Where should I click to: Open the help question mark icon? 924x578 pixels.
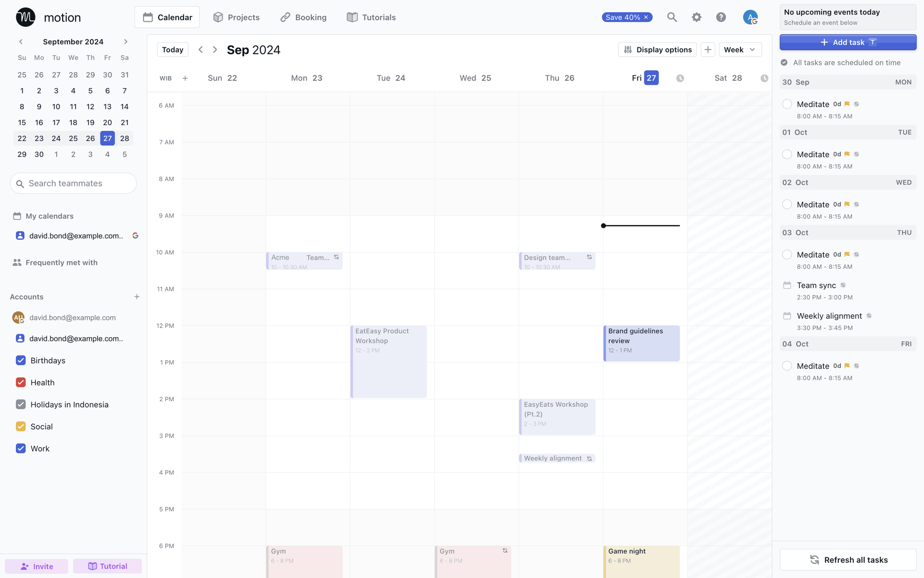pyautogui.click(x=721, y=17)
